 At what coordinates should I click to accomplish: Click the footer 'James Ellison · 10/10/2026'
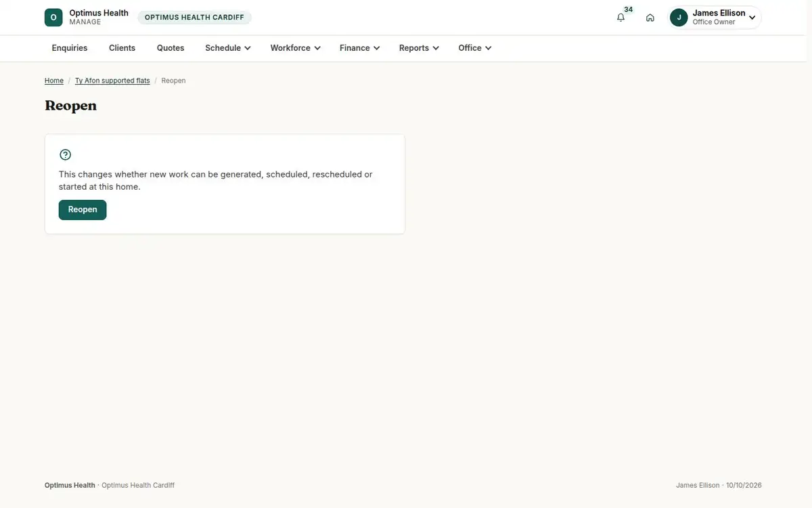tap(719, 486)
